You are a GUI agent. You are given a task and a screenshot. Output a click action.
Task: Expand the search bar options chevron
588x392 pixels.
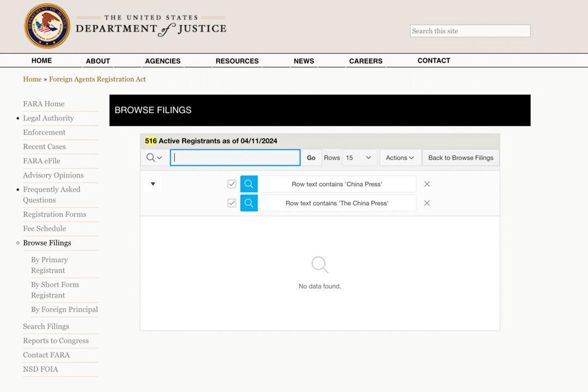pyautogui.click(x=160, y=157)
